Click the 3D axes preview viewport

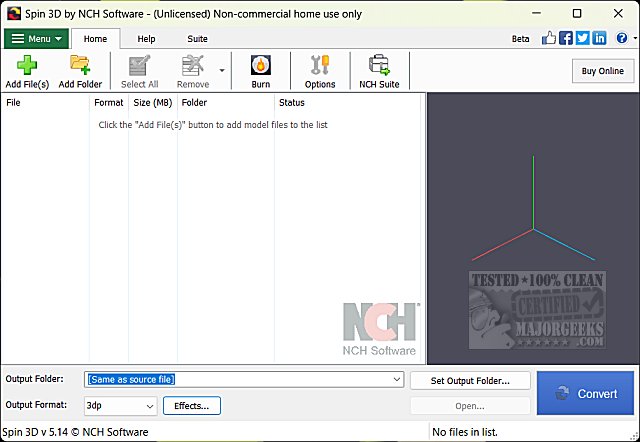click(533, 228)
